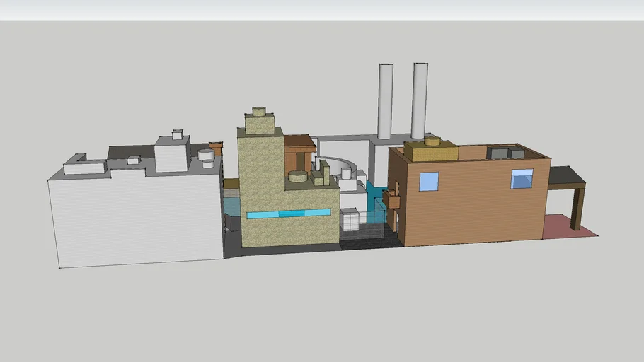Image resolution: width=644 pixels, height=362 pixels.
Task: Click the left tall gray smokestack
Action: click(385, 100)
